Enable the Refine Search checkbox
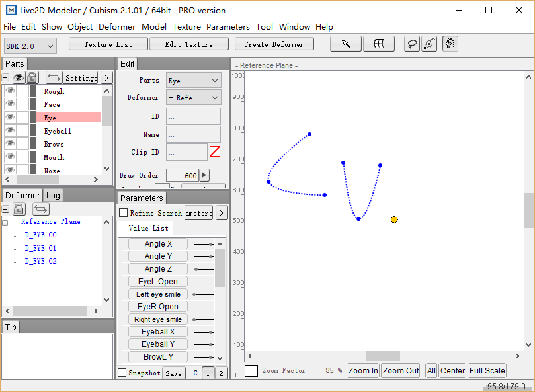The image size is (535, 392). point(123,213)
